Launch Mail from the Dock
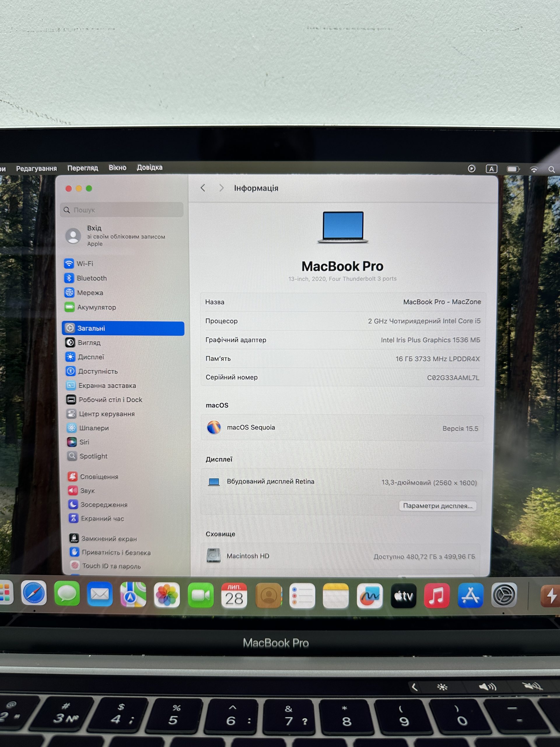Viewport: 560px width, 747px height. point(100,594)
